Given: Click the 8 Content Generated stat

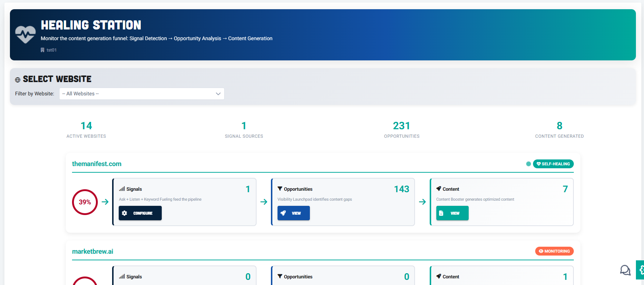Looking at the screenshot, I should (559, 130).
